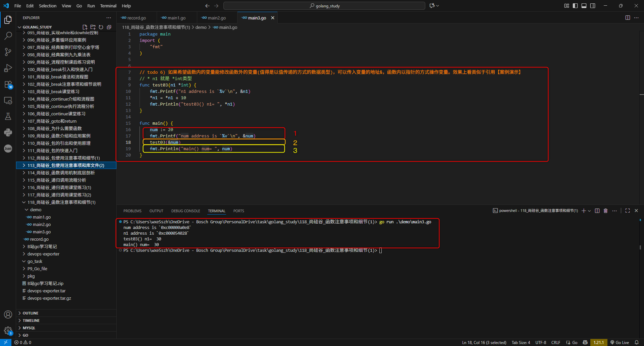The height and width of the screenshot is (346, 644).
Task: Open Customize Layout options
Action: 567,6
